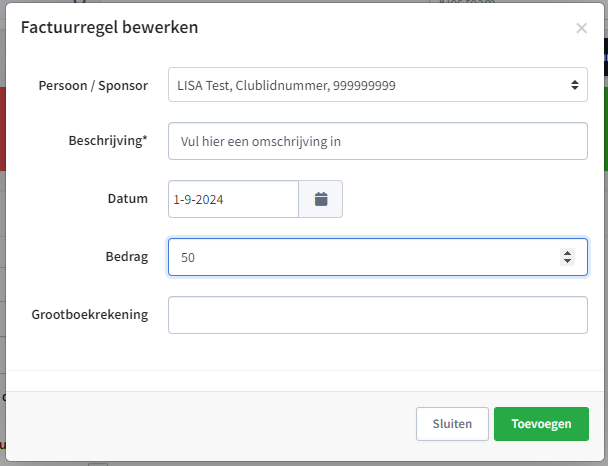Viewport: 608px width, 466px height.
Task: Select the LISA Test, Clublidnummer combo box
Action: pyautogui.click(x=378, y=85)
